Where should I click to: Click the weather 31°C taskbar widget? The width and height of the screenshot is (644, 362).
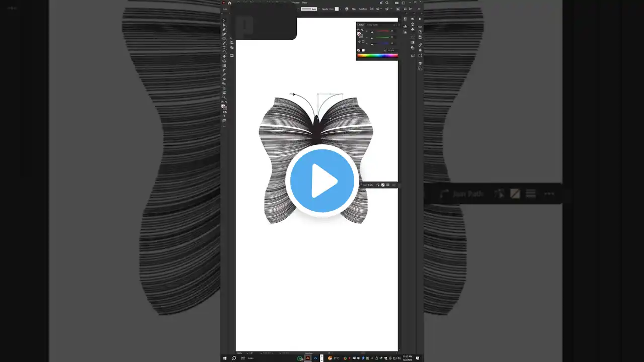(334, 358)
